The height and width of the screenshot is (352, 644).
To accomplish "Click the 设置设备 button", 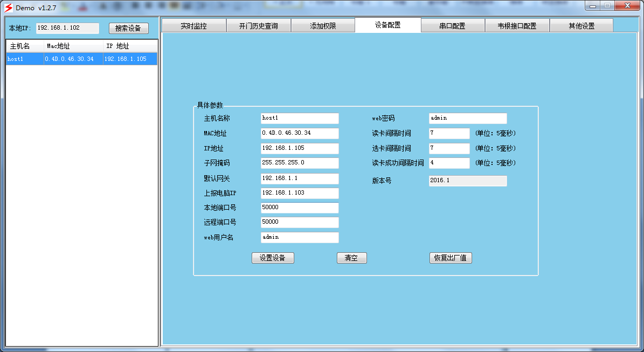I will pos(273,258).
